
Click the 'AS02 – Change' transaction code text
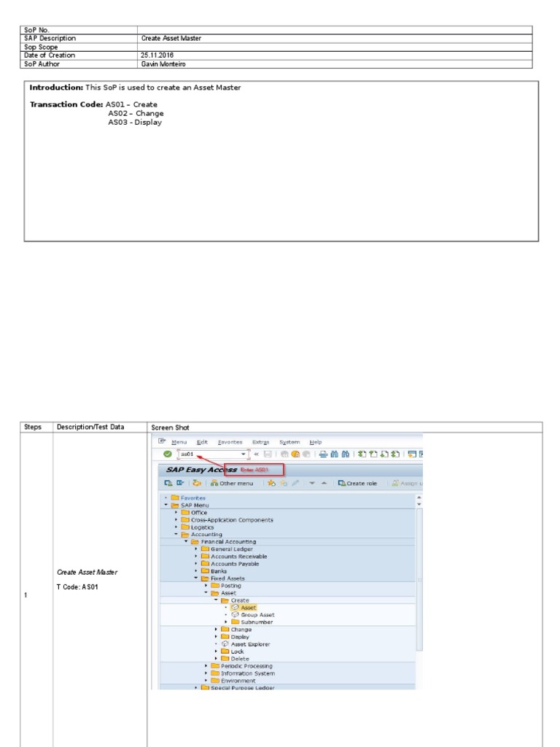pos(136,113)
